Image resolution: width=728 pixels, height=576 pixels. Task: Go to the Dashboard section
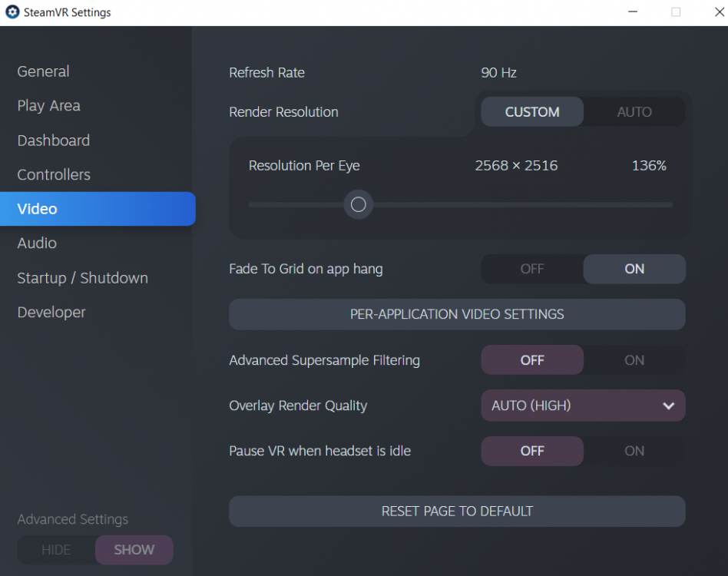[53, 141]
